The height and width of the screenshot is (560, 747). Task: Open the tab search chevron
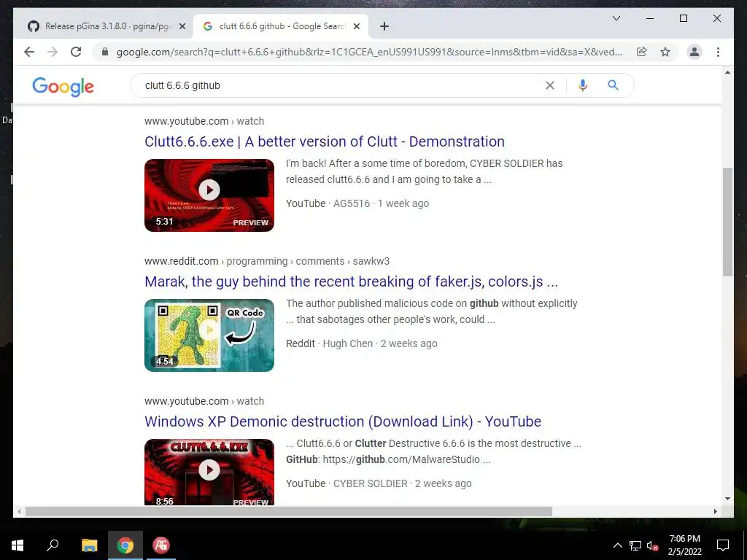point(616,18)
